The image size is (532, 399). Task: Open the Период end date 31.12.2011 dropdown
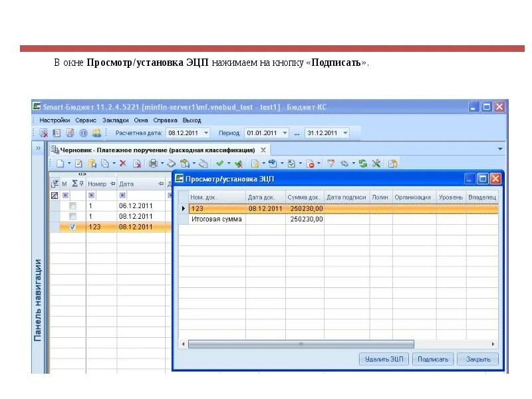pos(345,133)
